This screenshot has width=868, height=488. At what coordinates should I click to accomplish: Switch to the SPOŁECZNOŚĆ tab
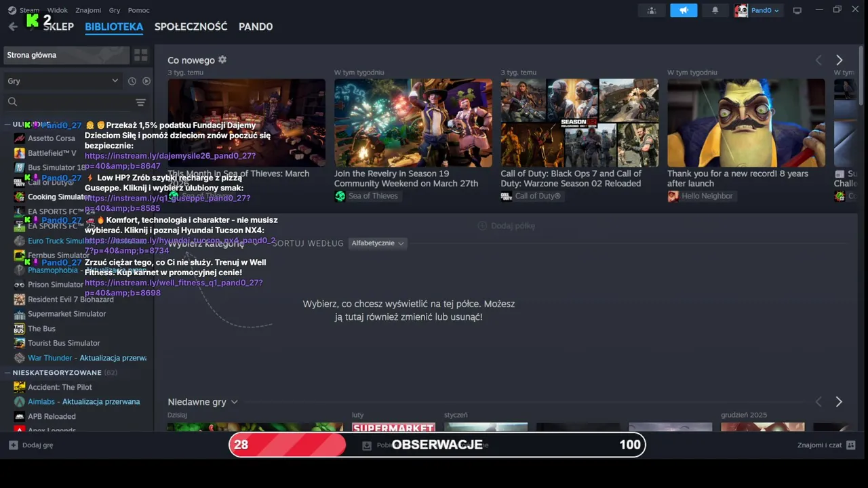[191, 26]
